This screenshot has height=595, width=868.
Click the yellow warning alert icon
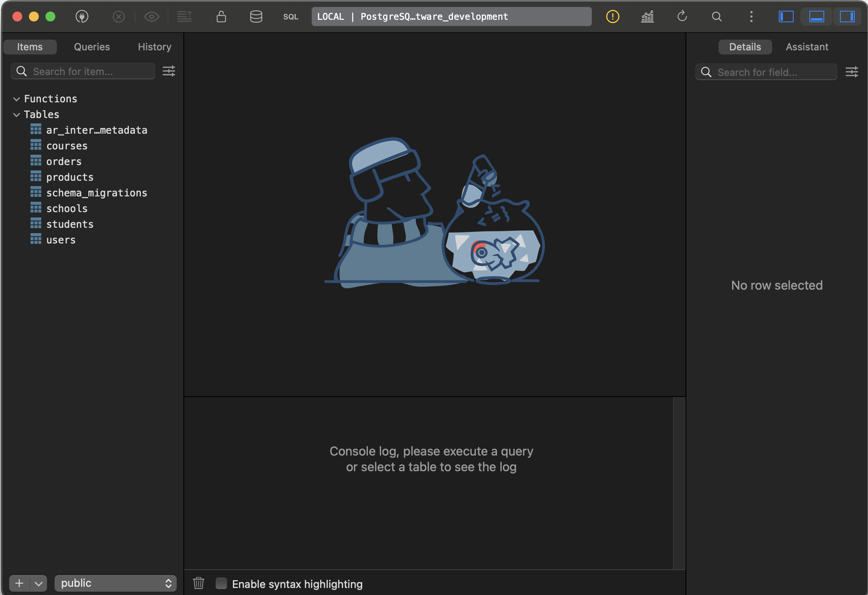coord(612,17)
